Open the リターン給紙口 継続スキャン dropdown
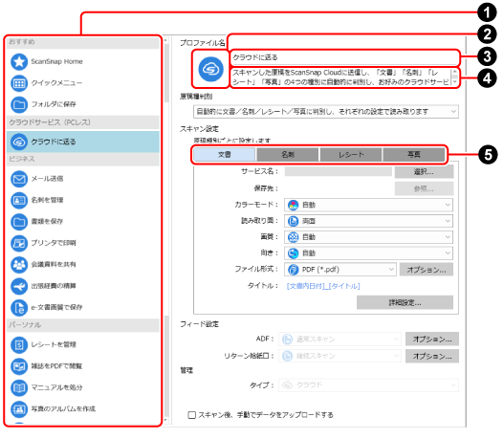The height and width of the screenshot is (439, 504). 340,356
